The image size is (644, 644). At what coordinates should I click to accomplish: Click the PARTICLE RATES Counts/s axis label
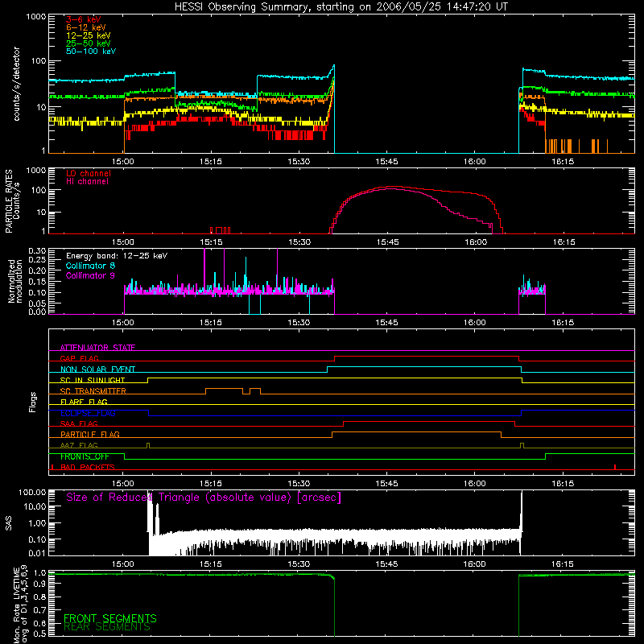pyautogui.click(x=12, y=200)
